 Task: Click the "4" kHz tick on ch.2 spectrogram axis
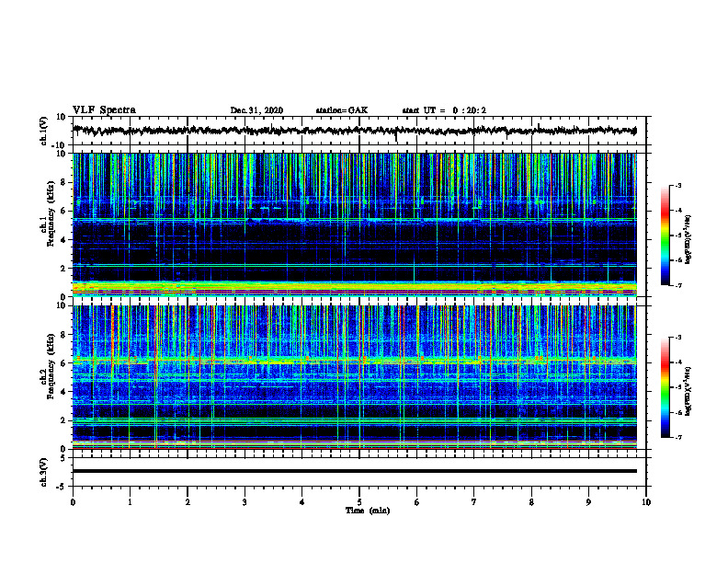point(63,392)
